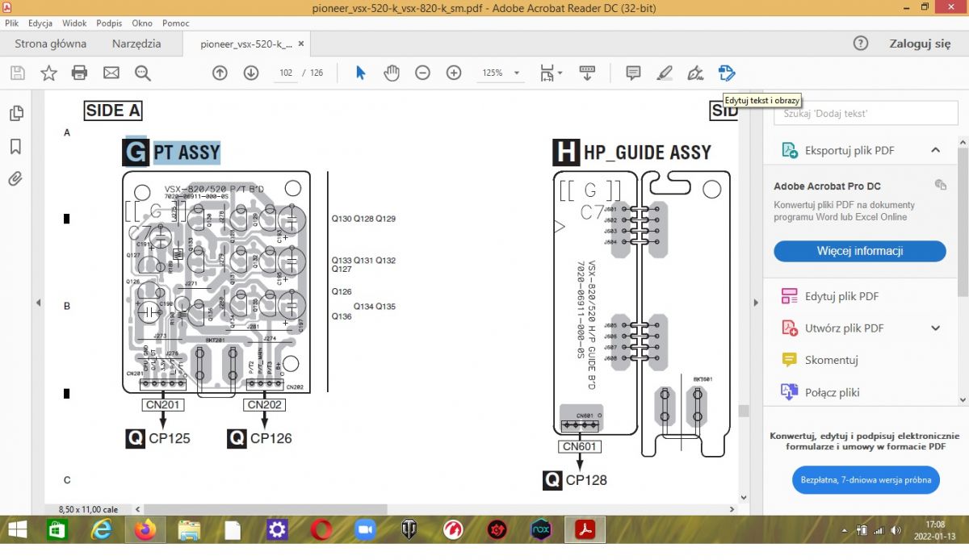Open Opera browser from taskbar
This screenshot has height=560, width=969.
coord(321,530)
